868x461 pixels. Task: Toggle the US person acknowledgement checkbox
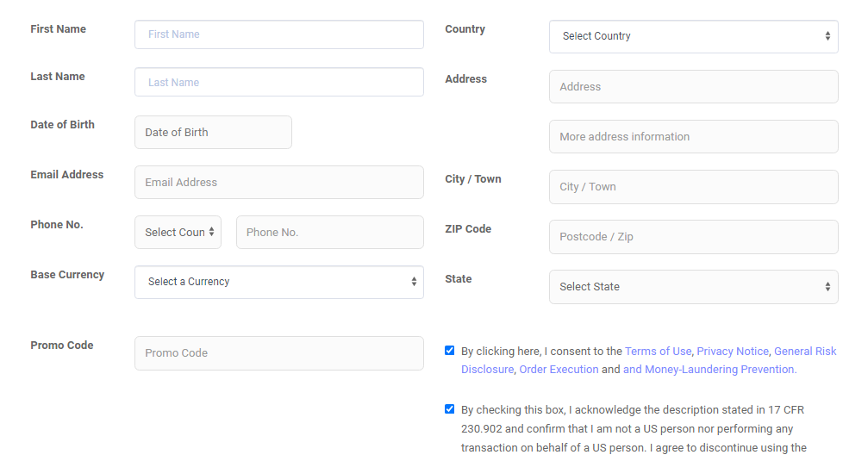click(449, 409)
